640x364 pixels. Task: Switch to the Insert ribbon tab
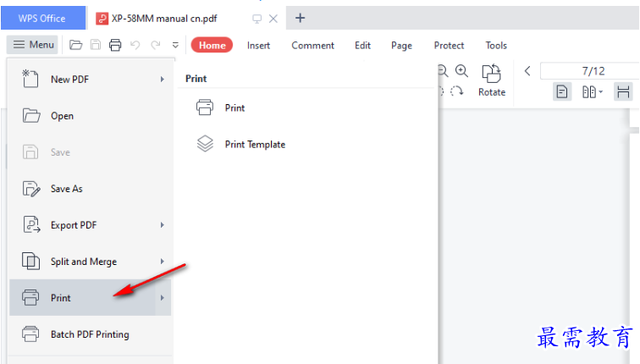258,46
